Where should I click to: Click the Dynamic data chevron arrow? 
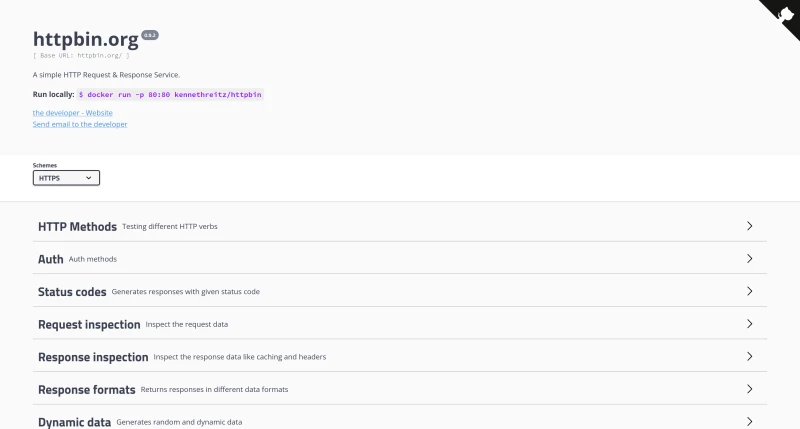(x=749, y=421)
